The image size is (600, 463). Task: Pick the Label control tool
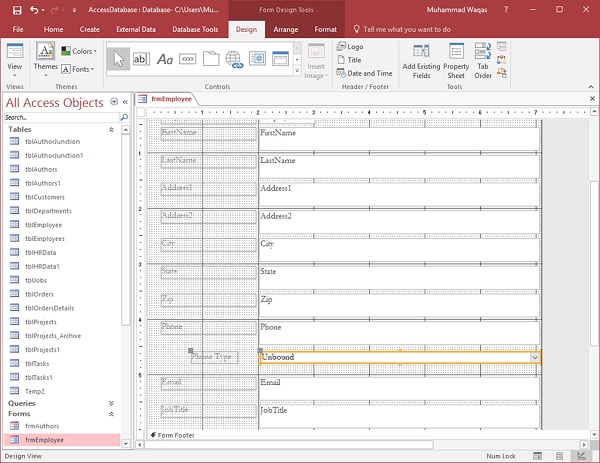click(x=165, y=59)
